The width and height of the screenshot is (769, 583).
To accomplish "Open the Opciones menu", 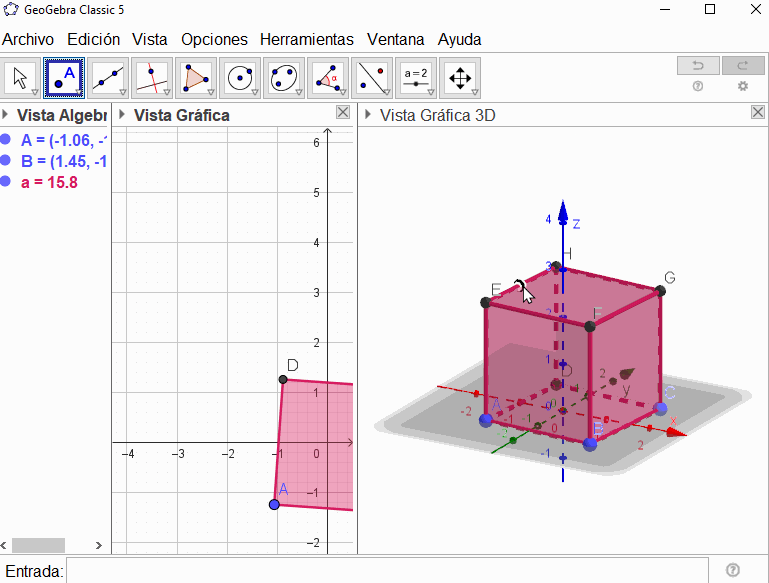I will point(214,39).
